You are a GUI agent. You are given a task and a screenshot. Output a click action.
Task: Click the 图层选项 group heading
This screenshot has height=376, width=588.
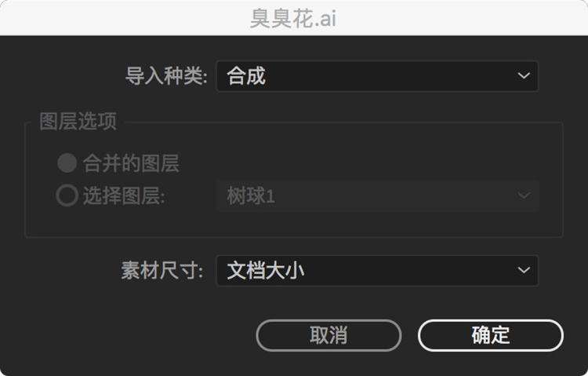click(78, 122)
